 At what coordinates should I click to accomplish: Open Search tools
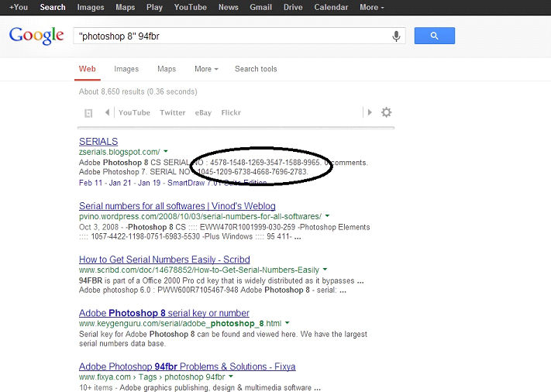coord(256,69)
